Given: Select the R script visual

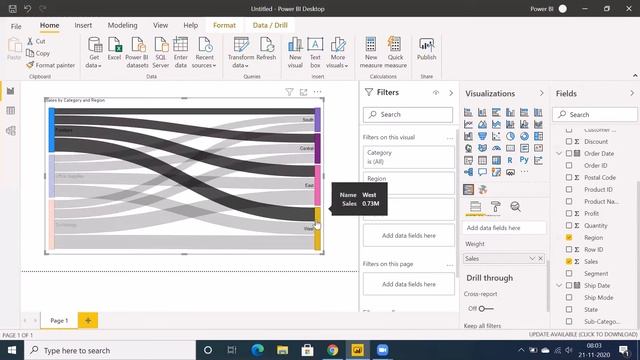Looking at the screenshot, I should pos(510,160).
